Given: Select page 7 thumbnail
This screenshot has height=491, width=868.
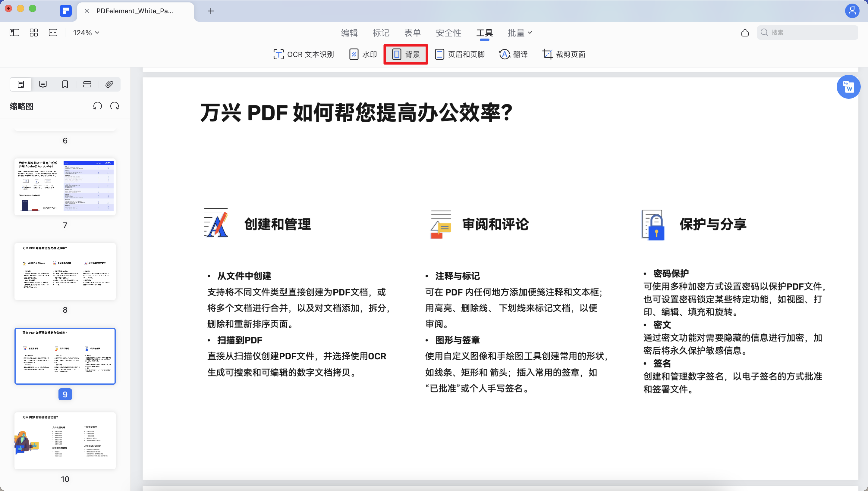Looking at the screenshot, I should click(x=65, y=186).
